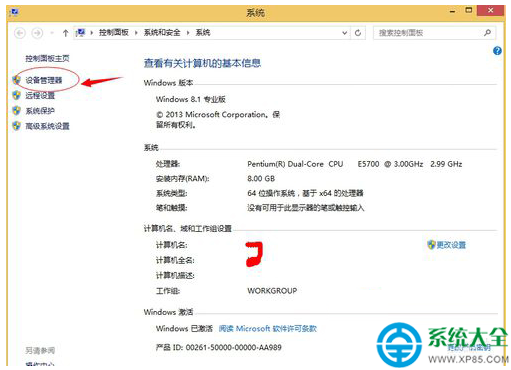Select 系统和安全 in the breadcrumb path
Image resolution: width=511 pixels, height=370 pixels.
pos(162,33)
